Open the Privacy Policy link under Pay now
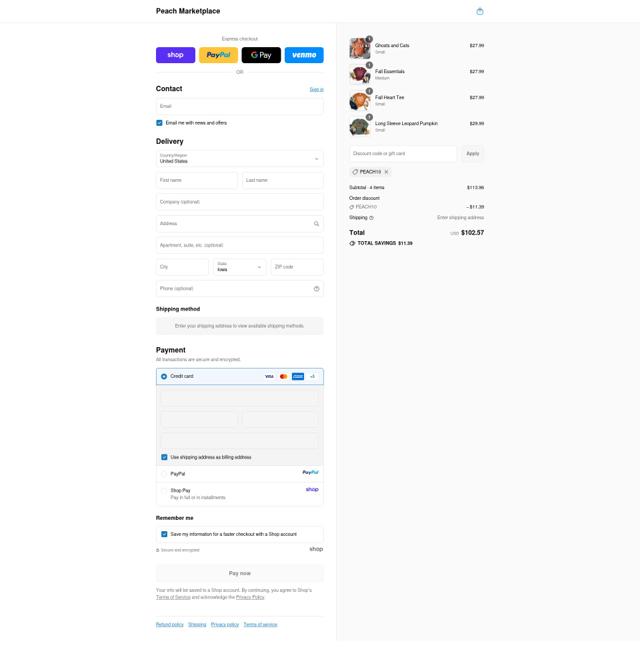This screenshot has height=667, width=640. point(250,597)
